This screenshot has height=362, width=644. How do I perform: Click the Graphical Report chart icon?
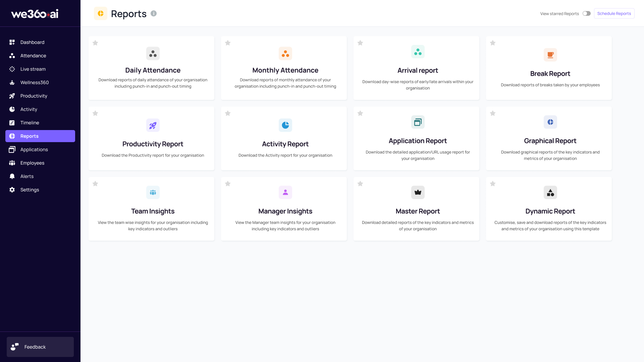tap(550, 122)
